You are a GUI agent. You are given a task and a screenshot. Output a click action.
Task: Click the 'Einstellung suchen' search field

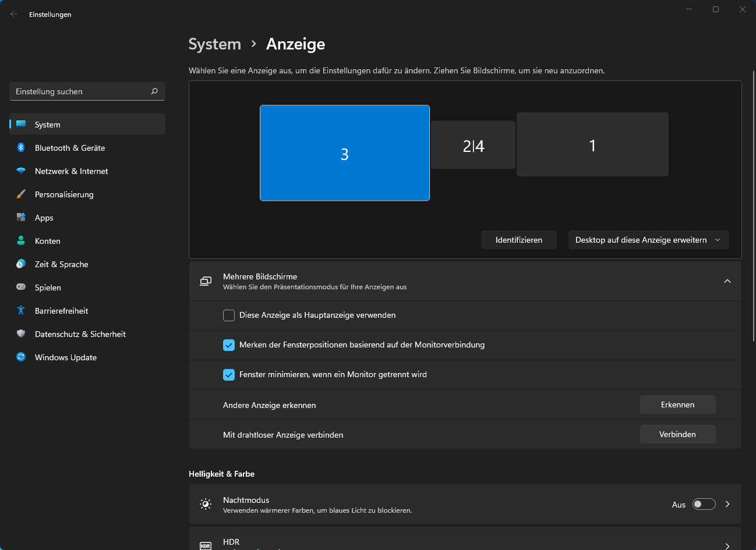[x=87, y=91]
